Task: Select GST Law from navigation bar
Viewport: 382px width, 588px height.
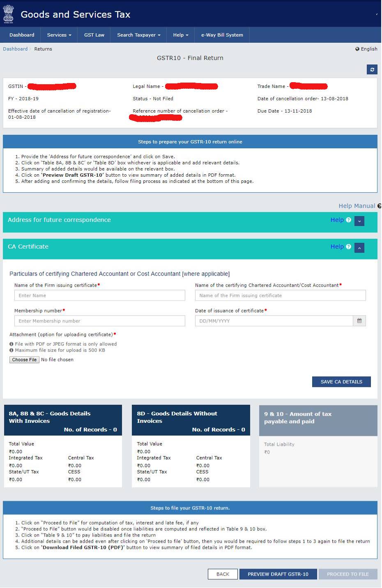Action: [x=94, y=35]
